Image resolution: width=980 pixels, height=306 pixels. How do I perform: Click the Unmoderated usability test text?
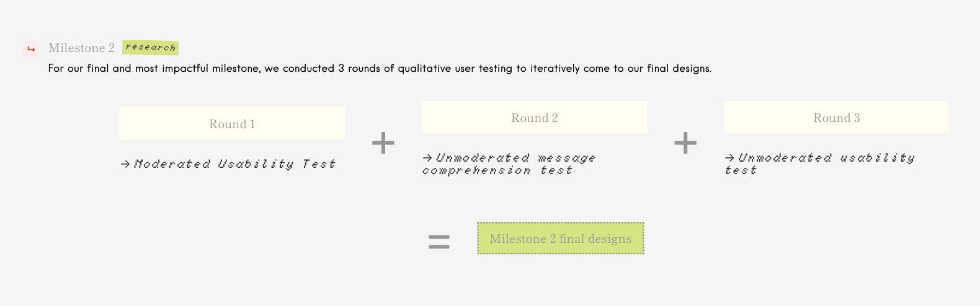point(819,164)
